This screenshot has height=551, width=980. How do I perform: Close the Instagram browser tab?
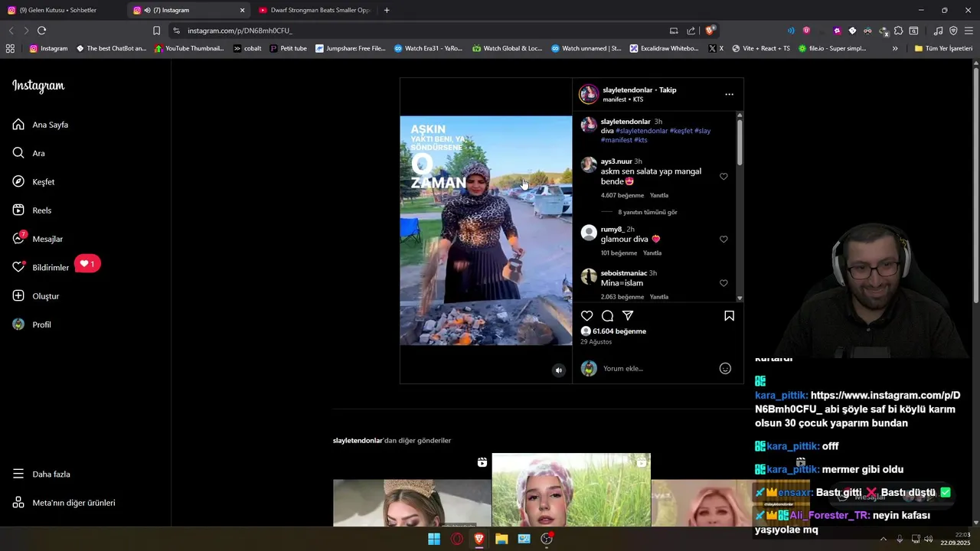click(242, 10)
